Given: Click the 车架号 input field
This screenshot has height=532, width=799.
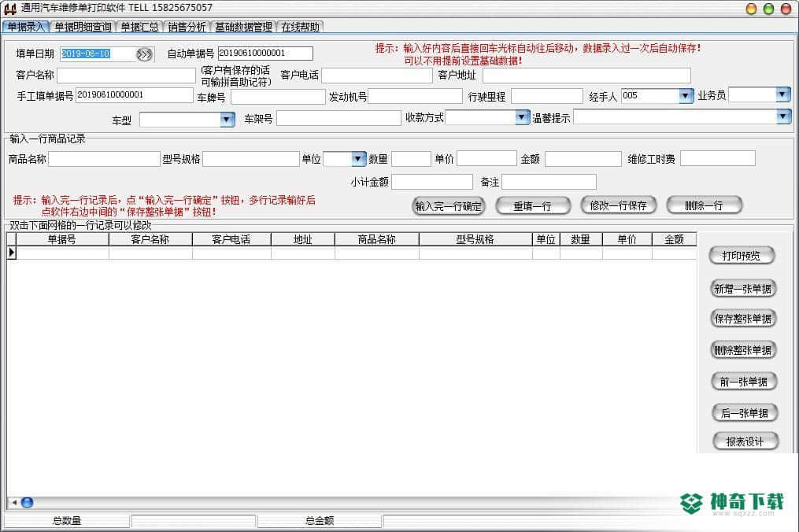Looking at the screenshot, I should (338, 118).
